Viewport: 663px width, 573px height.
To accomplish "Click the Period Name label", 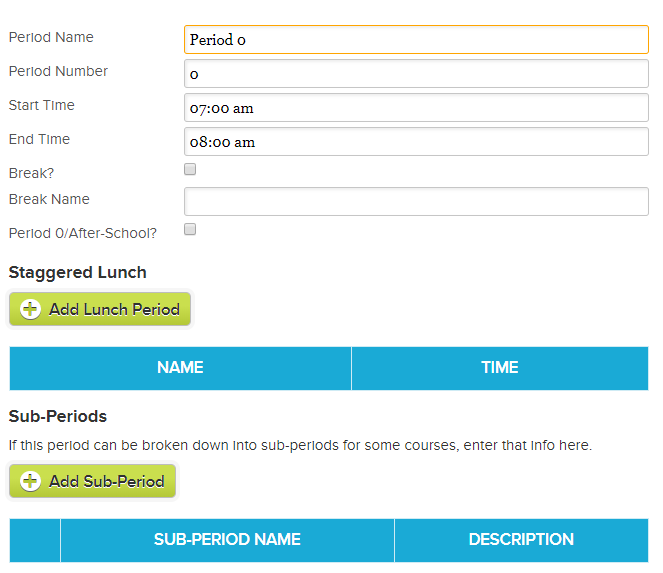I will click(x=51, y=37).
